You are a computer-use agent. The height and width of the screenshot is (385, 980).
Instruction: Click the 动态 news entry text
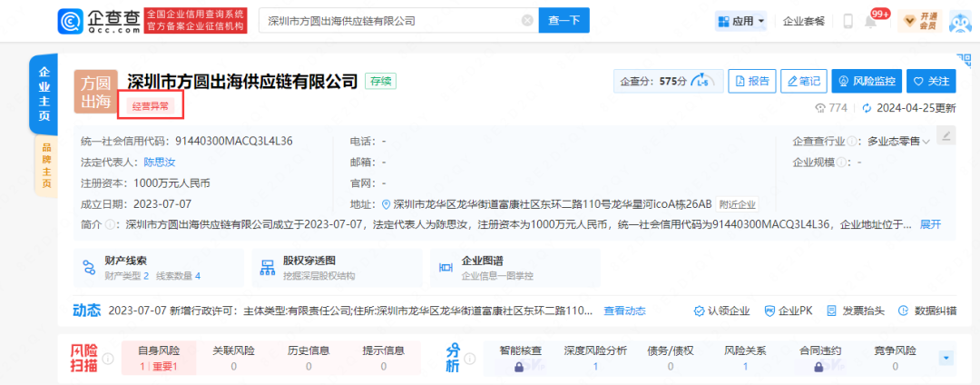350,311
